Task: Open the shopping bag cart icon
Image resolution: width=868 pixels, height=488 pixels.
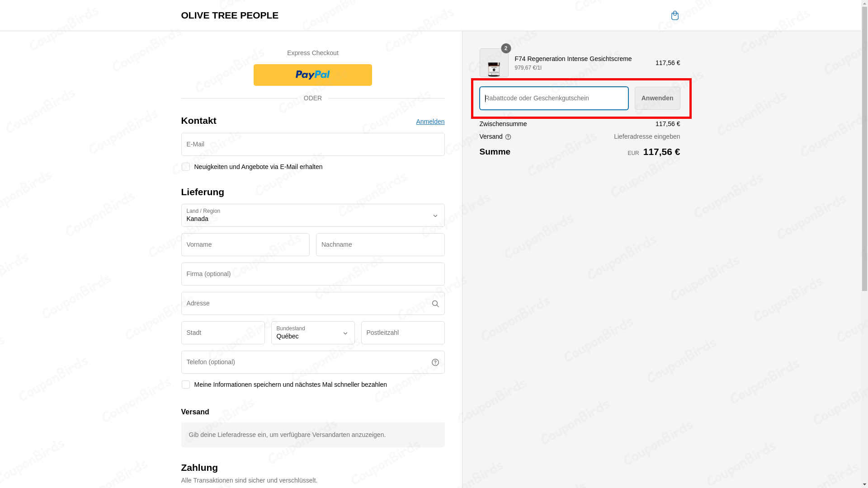Action: click(675, 15)
